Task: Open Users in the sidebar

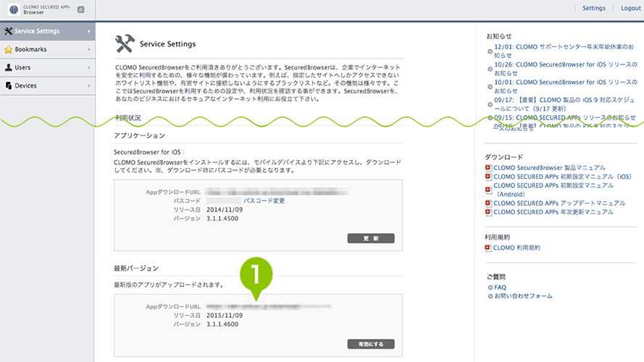Action: (x=48, y=68)
